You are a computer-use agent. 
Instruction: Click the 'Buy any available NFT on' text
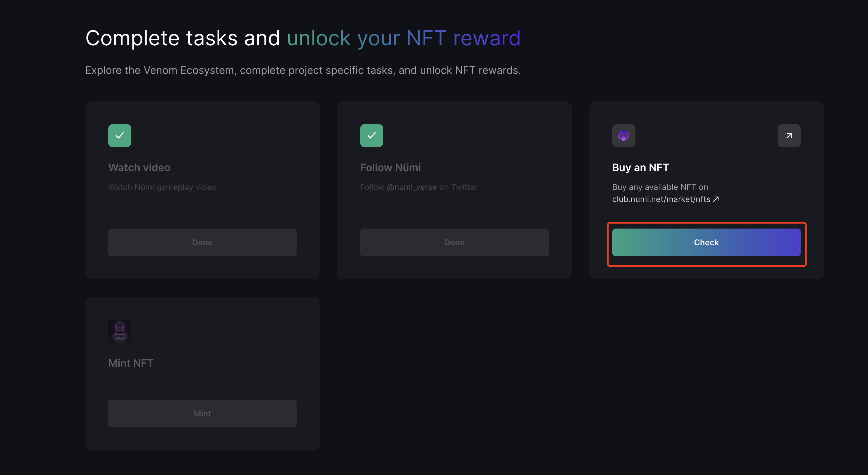[660, 187]
